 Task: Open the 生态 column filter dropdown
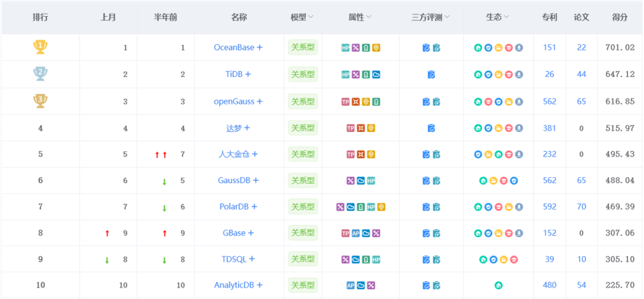[506, 17]
